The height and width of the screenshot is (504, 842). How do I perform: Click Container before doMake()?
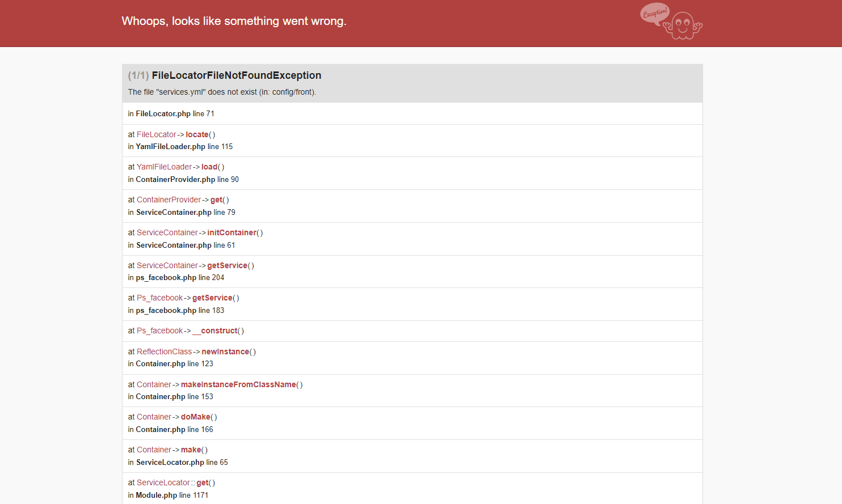(154, 417)
